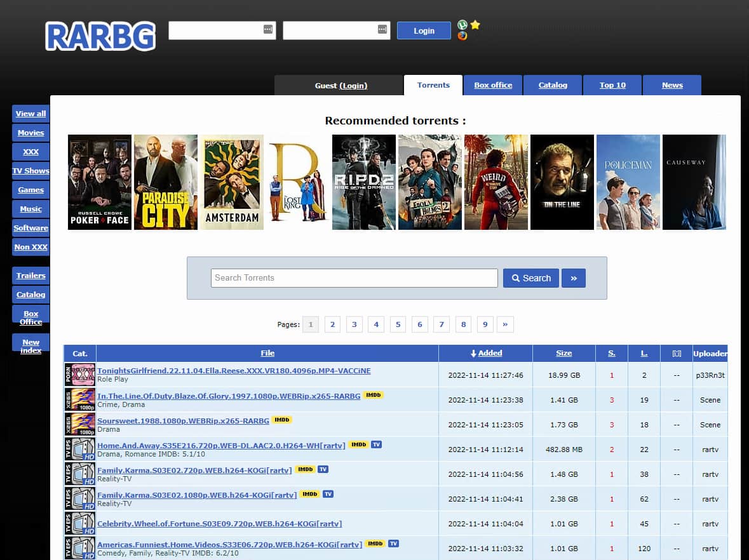This screenshot has height=560, width=749.
Task: Select Movies in the left sidebar
Action: pos(30,133)
